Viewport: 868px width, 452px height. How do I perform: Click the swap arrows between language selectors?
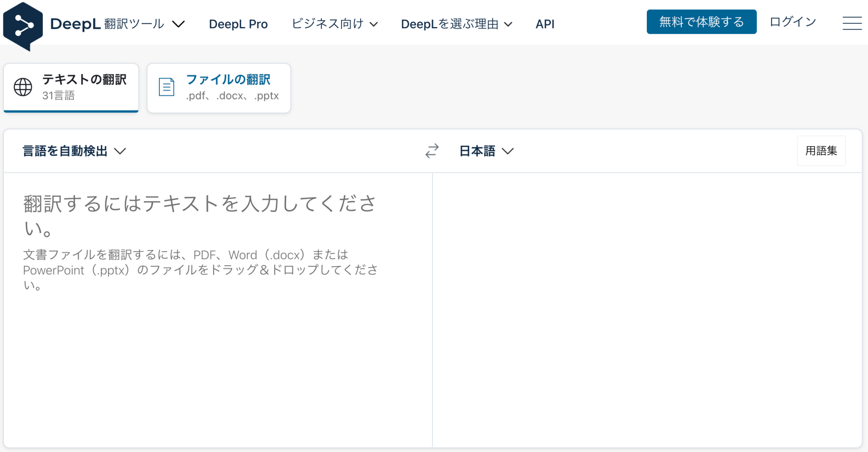coord(431,151)
